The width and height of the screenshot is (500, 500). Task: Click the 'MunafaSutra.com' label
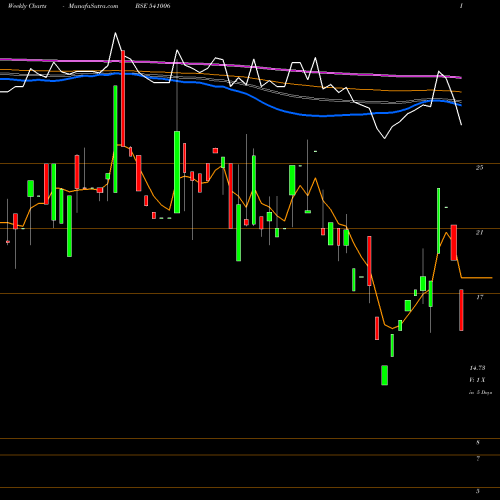coord(93,6)
